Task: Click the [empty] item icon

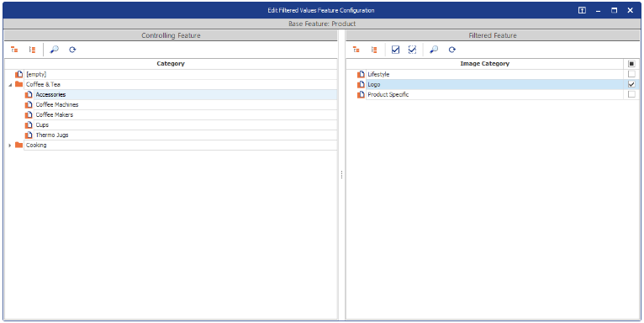Action: tap(18, 74)
